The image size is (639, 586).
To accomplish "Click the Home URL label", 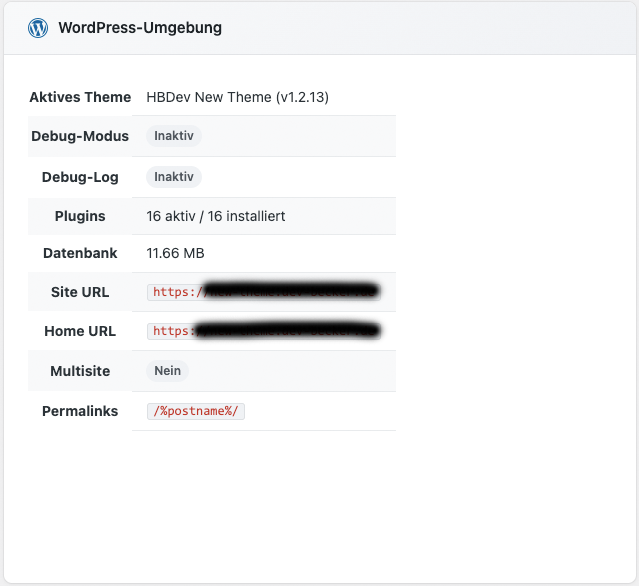I will tap(80, 331).
